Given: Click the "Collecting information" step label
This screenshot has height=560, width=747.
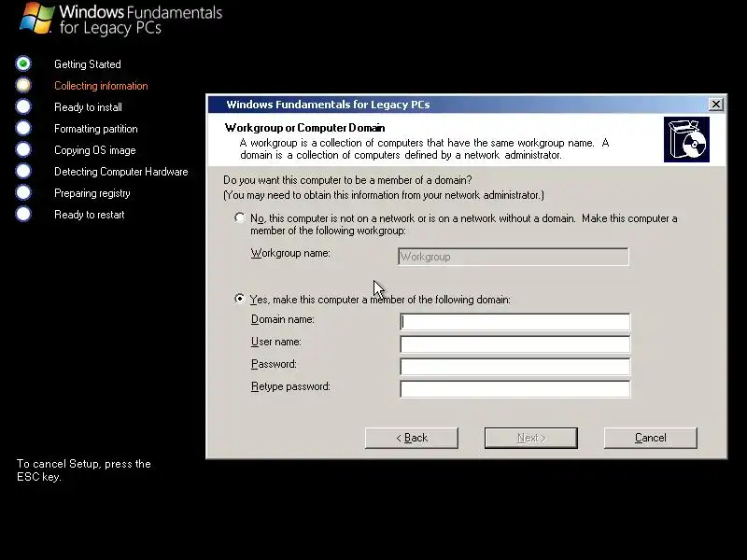Looking at the screenshot, I should tap(101, 86).
